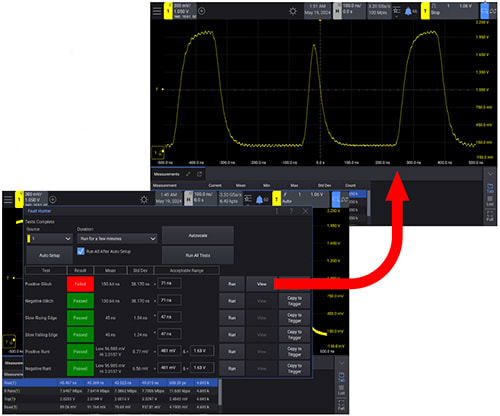500x416 pixels.
Task: Edit the Positive Runt upper threshold field
Action: (202, 351)
